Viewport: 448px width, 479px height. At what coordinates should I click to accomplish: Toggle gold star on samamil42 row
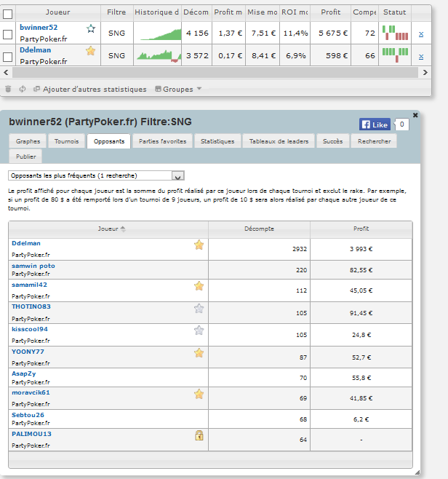pos(199,286)
